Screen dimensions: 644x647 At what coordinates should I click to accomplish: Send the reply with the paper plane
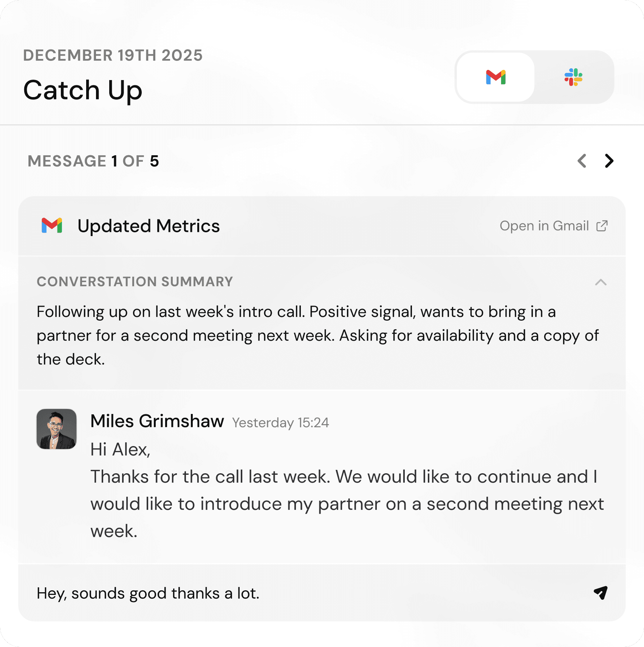[x=601, y=593]
